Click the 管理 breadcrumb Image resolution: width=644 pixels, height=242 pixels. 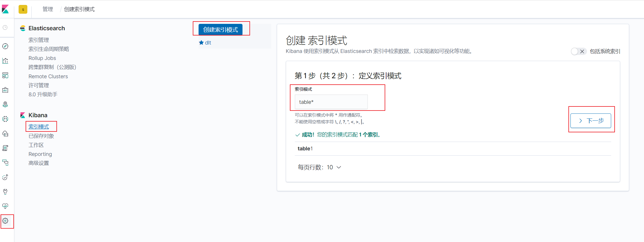(x=48, y=9)
